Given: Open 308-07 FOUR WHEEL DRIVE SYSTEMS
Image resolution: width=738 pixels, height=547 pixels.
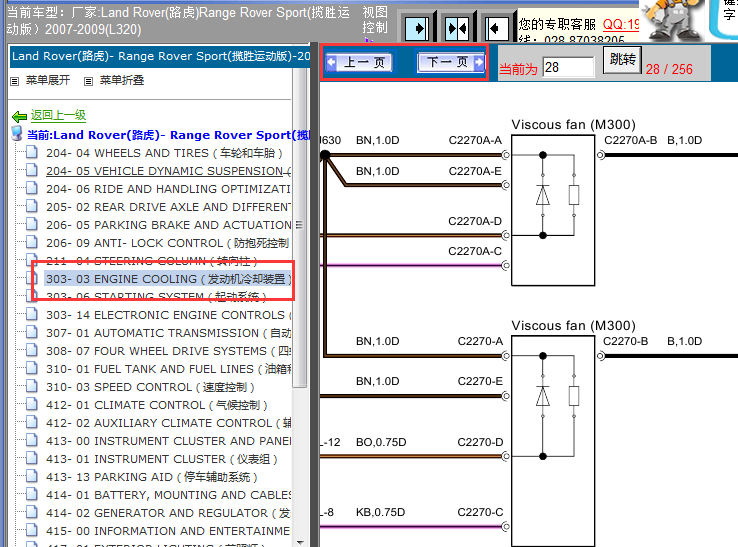Looking at the screenshot, I should [x=168, y=351].
